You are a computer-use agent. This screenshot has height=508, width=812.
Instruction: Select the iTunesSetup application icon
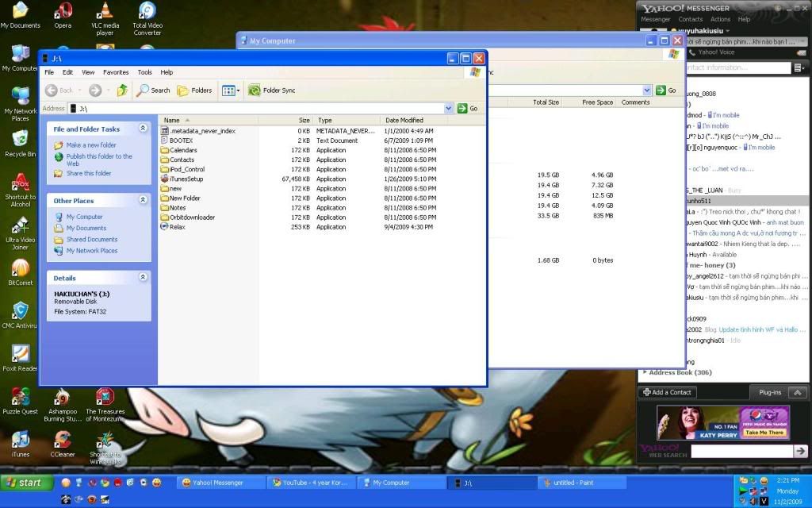click(165, 179)
